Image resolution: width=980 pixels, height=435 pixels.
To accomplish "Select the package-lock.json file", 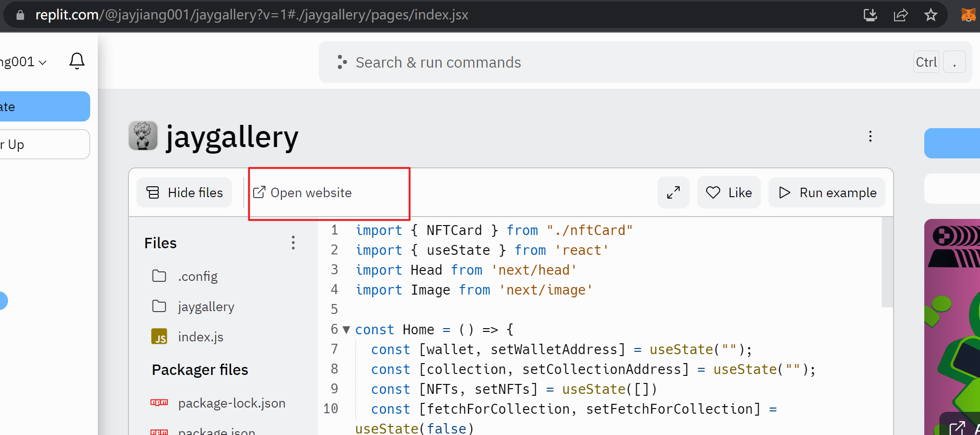I will click(x=218, y=403).
